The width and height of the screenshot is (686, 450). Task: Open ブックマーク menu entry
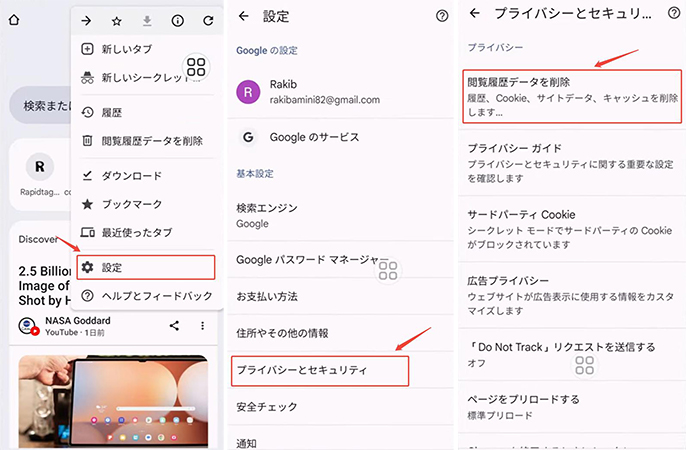147,204
